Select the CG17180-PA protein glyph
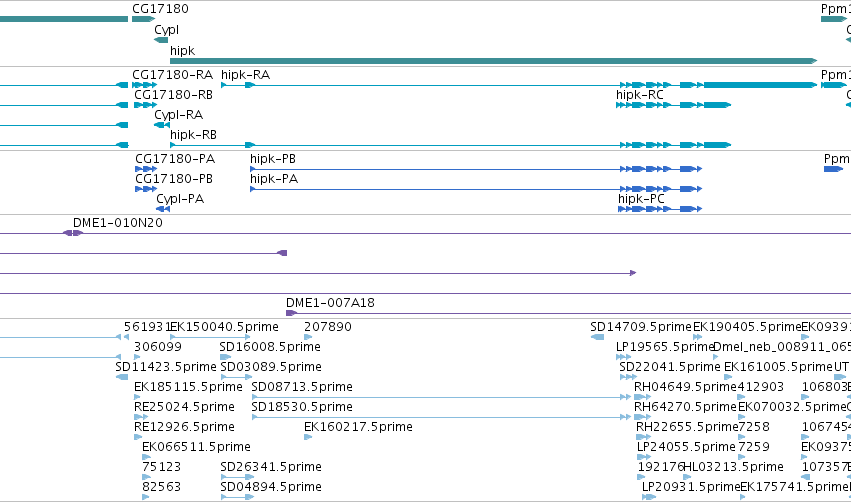The height and width of the screenshot is (502, 851). 146,169
